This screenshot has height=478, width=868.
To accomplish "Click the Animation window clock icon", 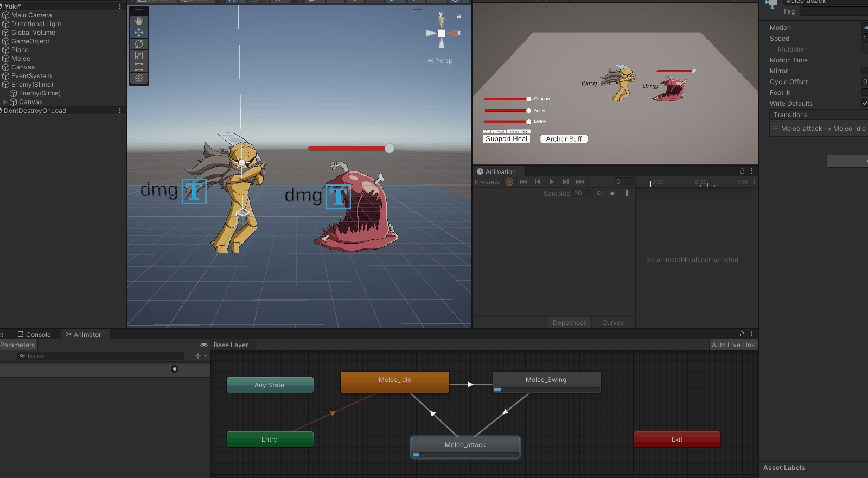I will 480,171.
